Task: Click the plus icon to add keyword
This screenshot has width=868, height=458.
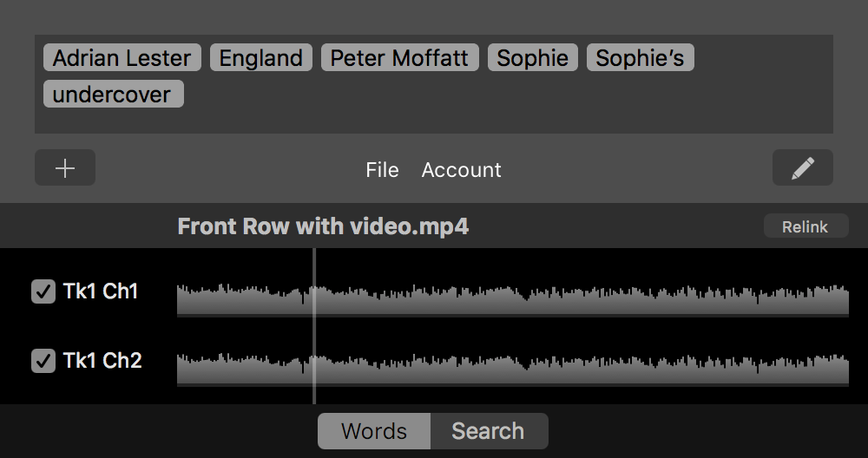Action: click(x=65, y=168)
